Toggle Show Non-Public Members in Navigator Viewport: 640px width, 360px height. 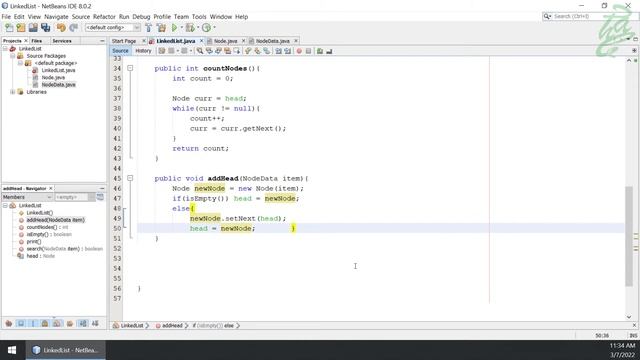coord(45,324)
